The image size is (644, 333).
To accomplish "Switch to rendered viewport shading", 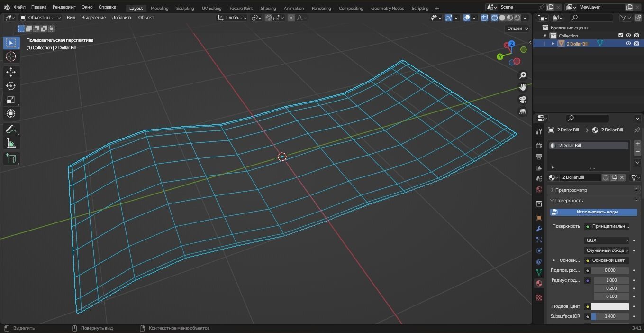I will coord(517,18).
